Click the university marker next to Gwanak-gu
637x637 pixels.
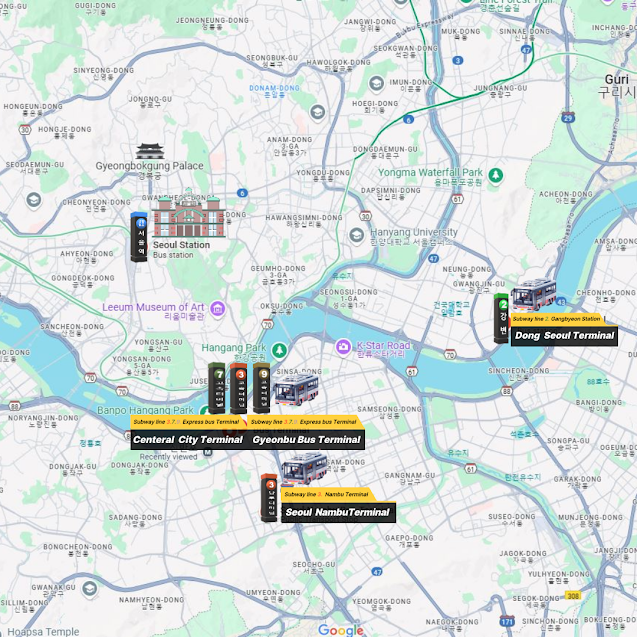click(90, 589)
